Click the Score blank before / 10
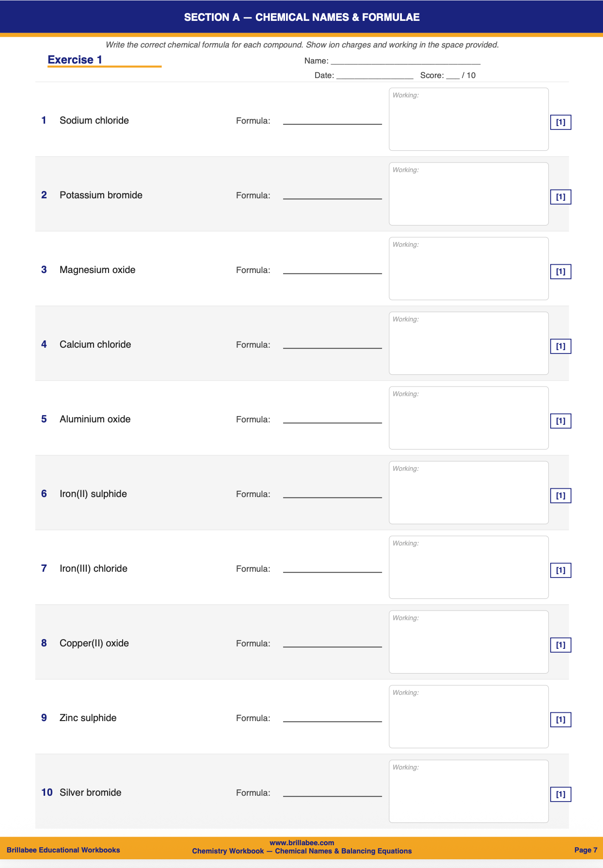Viewport: 603px width, 868px height. (x=453, y=76)
